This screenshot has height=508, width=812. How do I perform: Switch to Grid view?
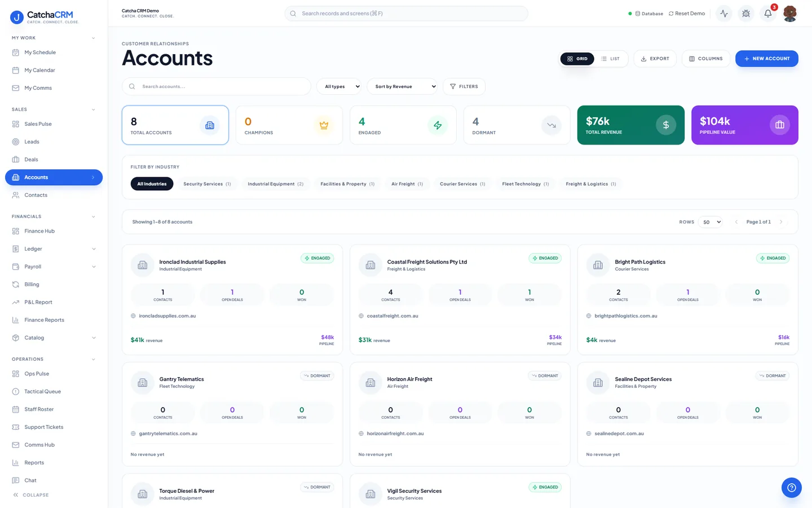577,59
